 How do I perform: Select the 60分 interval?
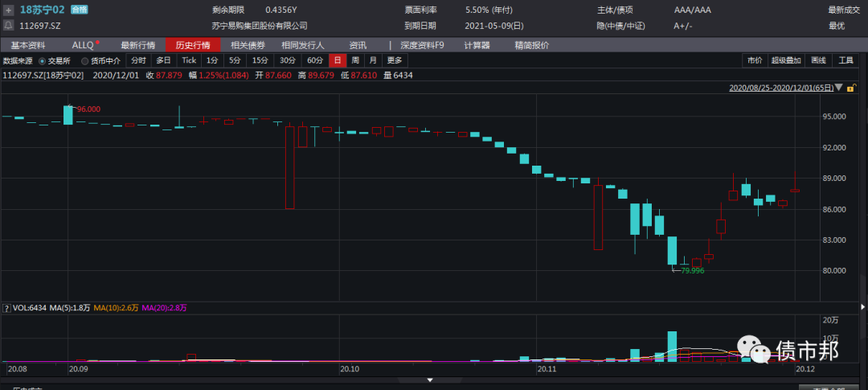click(x=313, y=60)
